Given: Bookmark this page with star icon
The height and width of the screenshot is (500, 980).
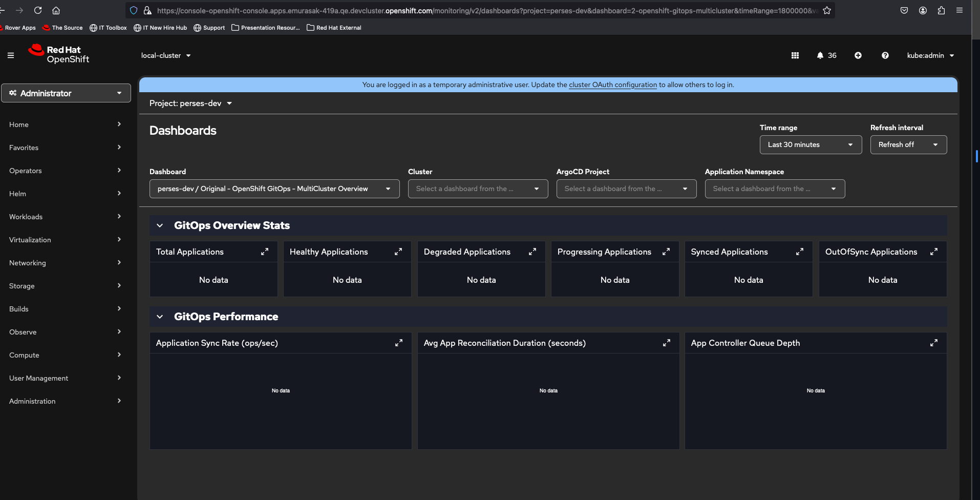Looking at the screenshot, I should (827, 10).
